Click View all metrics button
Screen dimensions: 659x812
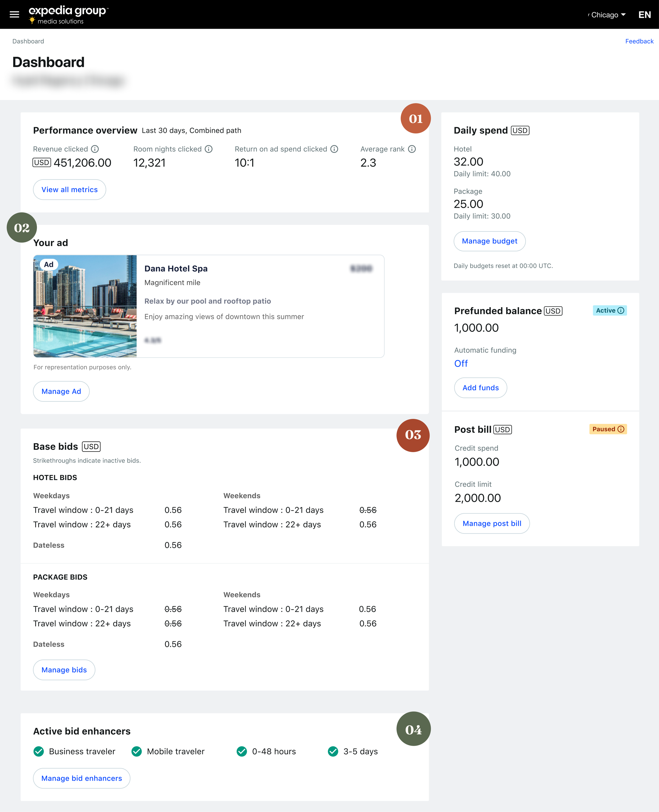[x=70, y=190]
